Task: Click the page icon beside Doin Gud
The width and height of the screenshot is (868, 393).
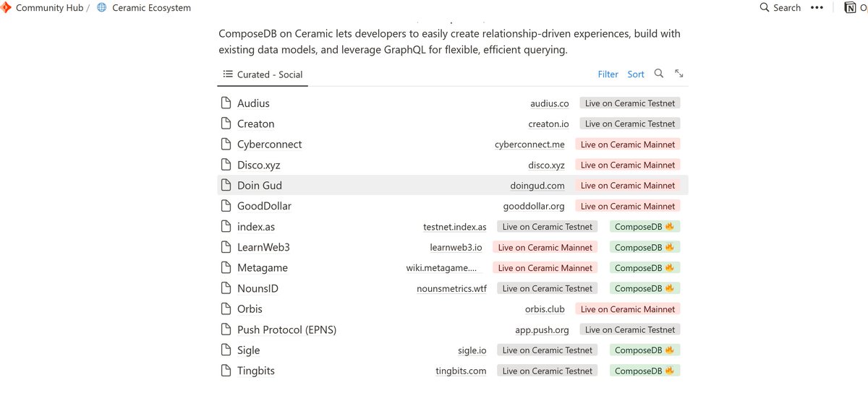Action: click(226, 186)
